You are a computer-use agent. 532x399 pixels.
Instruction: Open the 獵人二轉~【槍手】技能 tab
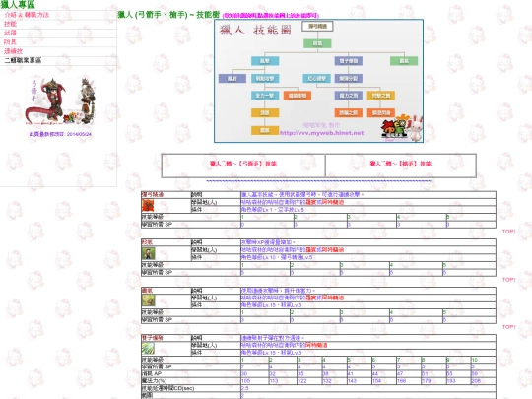(x=400, y=164)
